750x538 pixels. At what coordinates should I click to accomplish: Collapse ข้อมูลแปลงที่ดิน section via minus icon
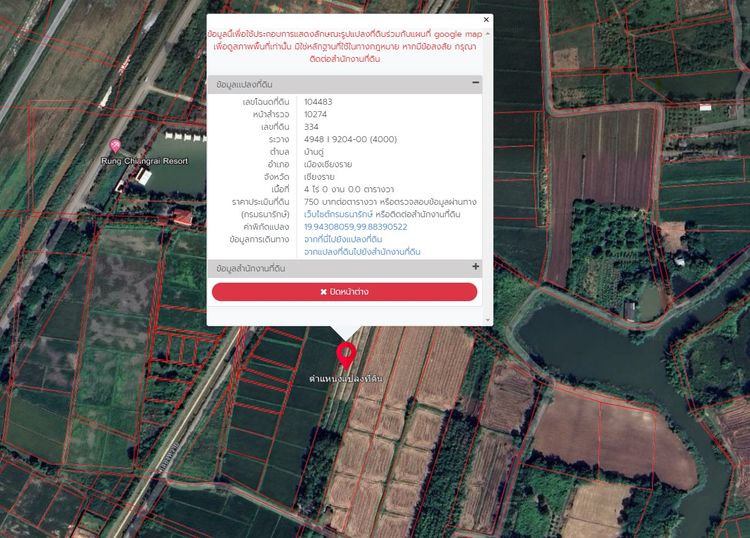coord(475,84)
